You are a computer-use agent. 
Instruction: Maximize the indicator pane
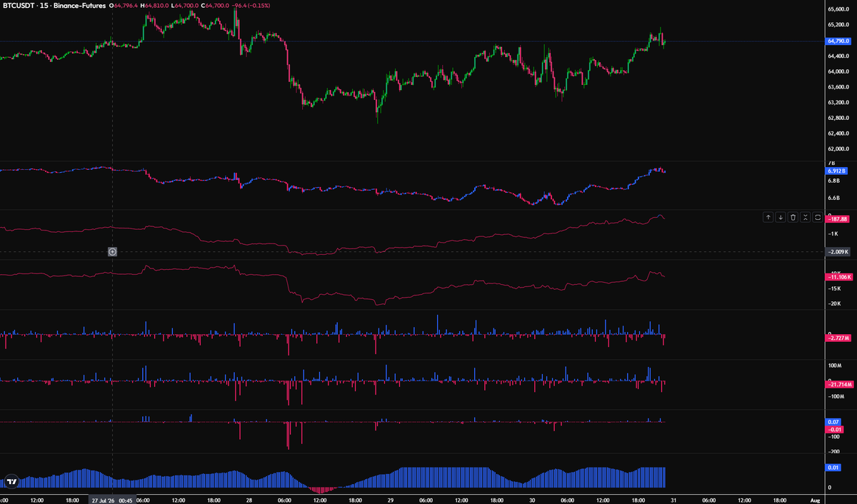pyautogui.click(x=817, y=217)
